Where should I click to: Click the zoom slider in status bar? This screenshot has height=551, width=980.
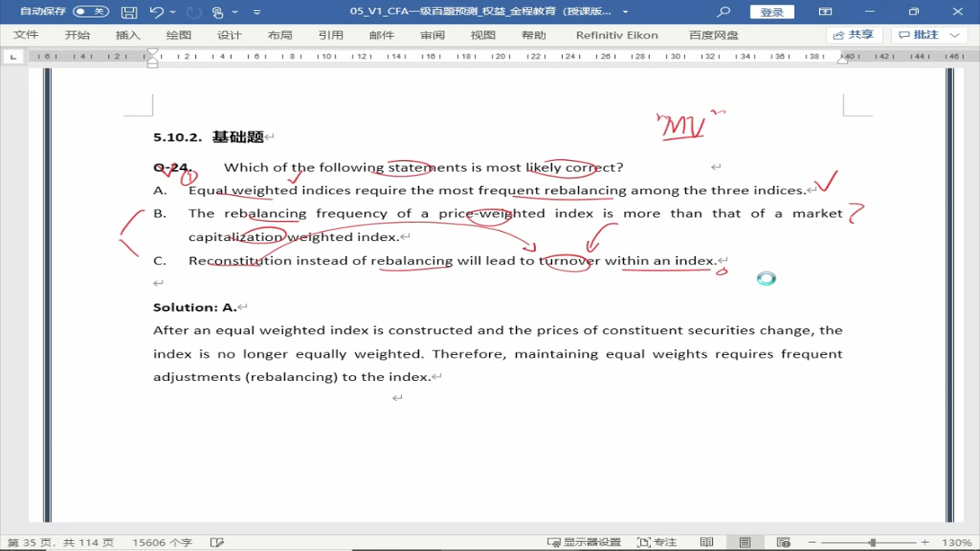coord(872,543)
